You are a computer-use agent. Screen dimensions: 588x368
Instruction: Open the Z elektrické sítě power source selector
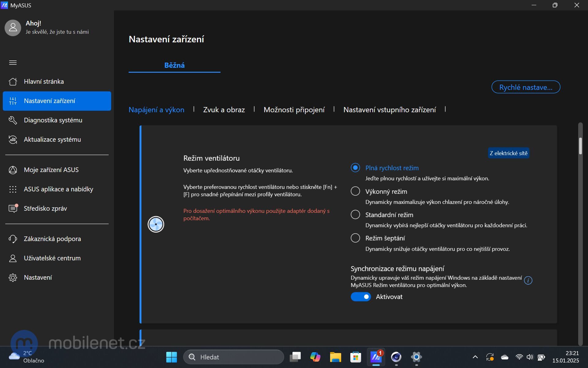pyautogui.click(x=508, y=153)
